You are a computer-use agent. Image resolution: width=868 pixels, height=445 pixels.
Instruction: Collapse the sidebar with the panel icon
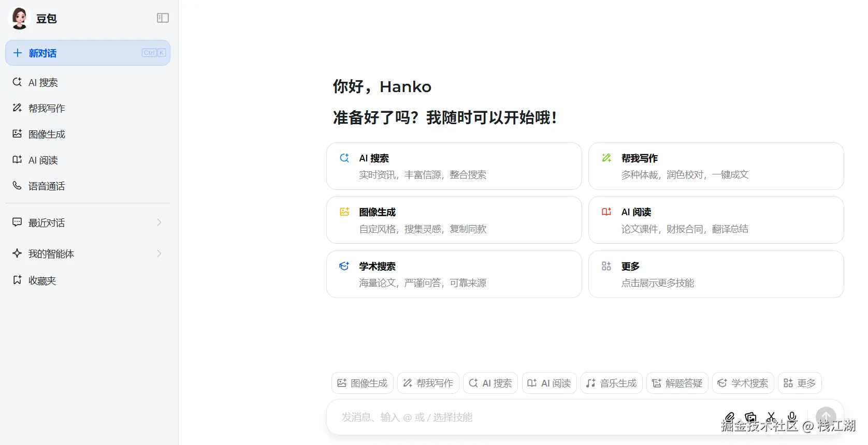(163, 18)
